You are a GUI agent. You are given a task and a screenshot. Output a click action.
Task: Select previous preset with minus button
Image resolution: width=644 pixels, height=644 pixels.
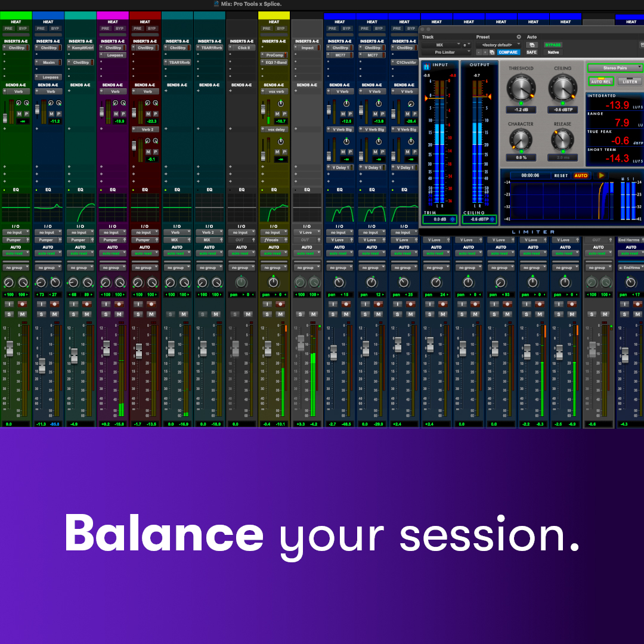click(479, 52)
